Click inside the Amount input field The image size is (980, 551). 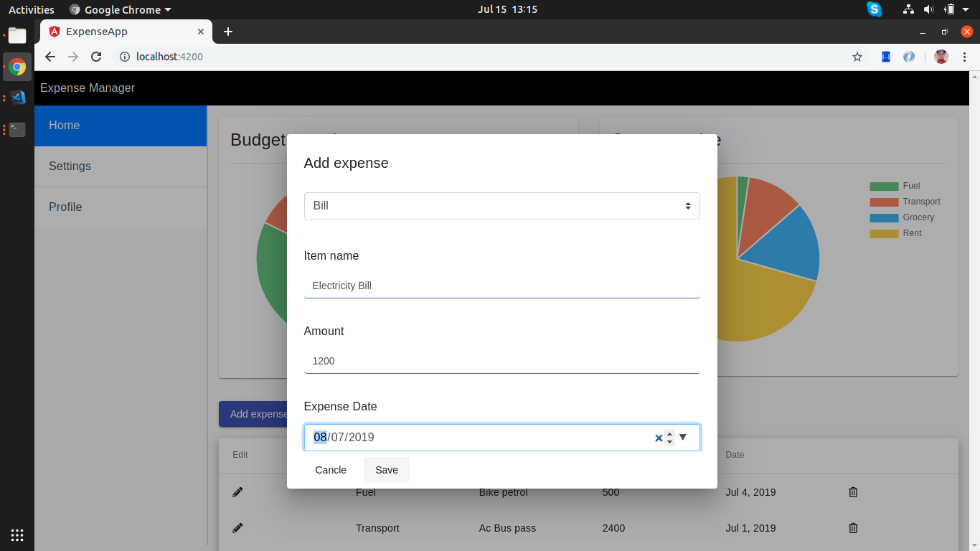[502, 361]
